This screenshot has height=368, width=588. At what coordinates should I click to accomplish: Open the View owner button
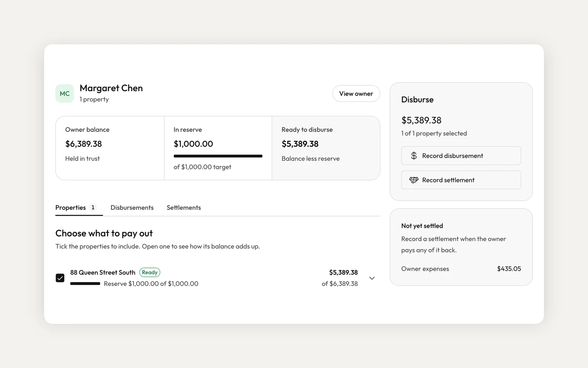(x=356, y=93)
